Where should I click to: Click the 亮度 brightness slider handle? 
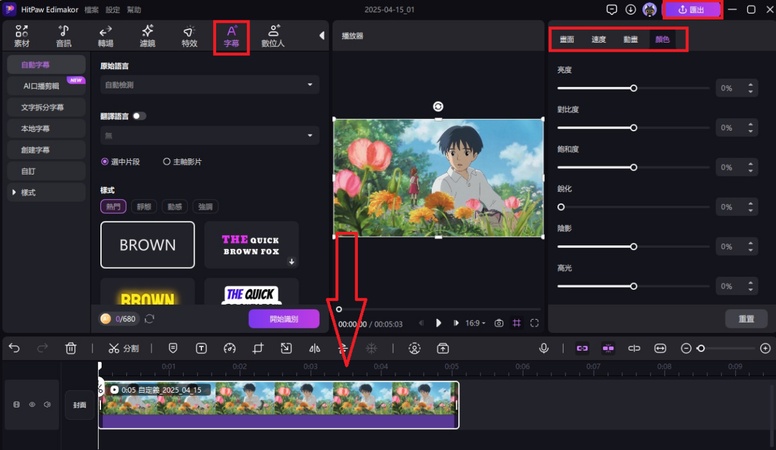coord(634,88)
